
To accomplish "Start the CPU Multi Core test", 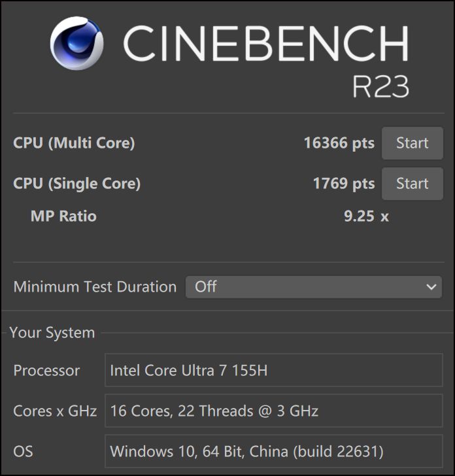I will pyautogui.click(x=412, y=143).
